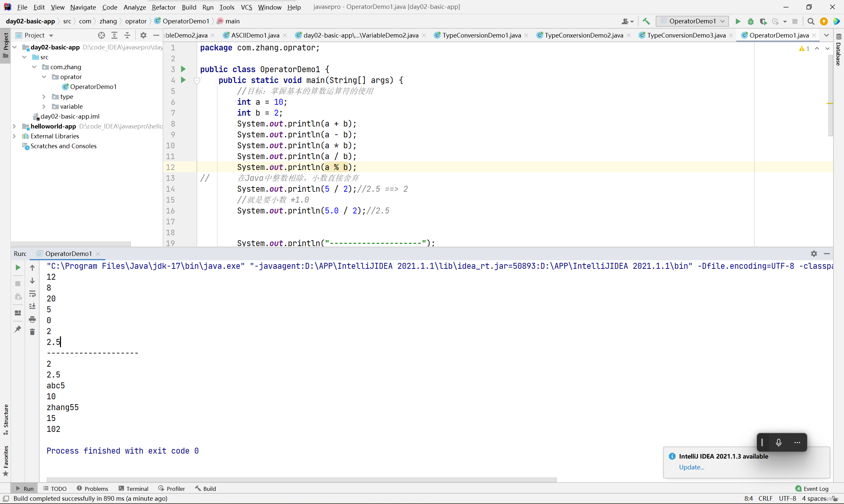844x504 pixels.
Task: Clear console with the trash icon
Action: (x=32, y=332)
